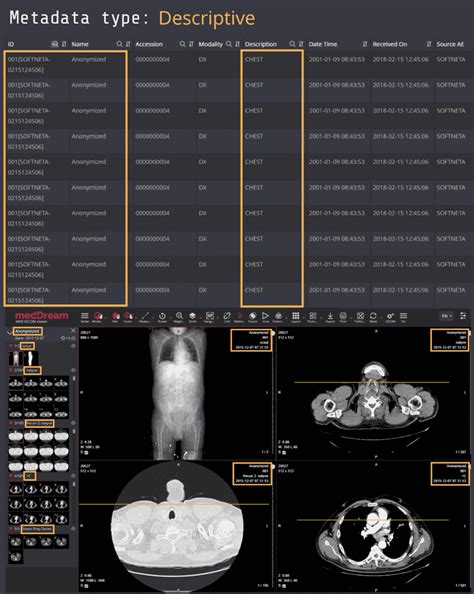474x594 pixels.
Task: Toggle visibility eye of the scout series
Action: (73, 346)
